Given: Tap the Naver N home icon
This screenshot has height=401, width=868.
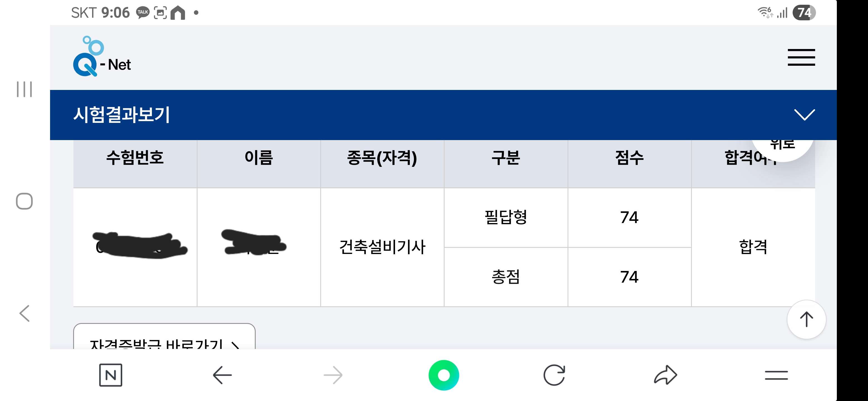Looking at the screenshot, I should (110, 375).
